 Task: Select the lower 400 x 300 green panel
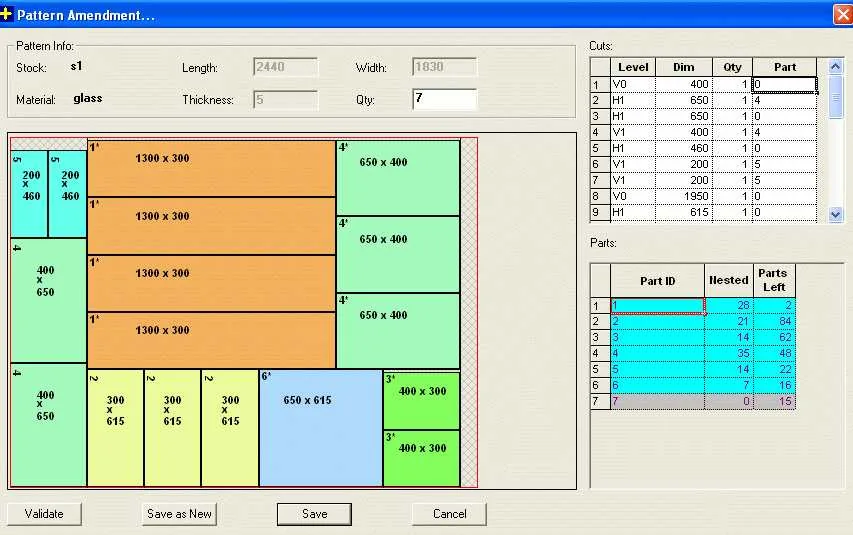pyautogui.click(x=422, y=458)
